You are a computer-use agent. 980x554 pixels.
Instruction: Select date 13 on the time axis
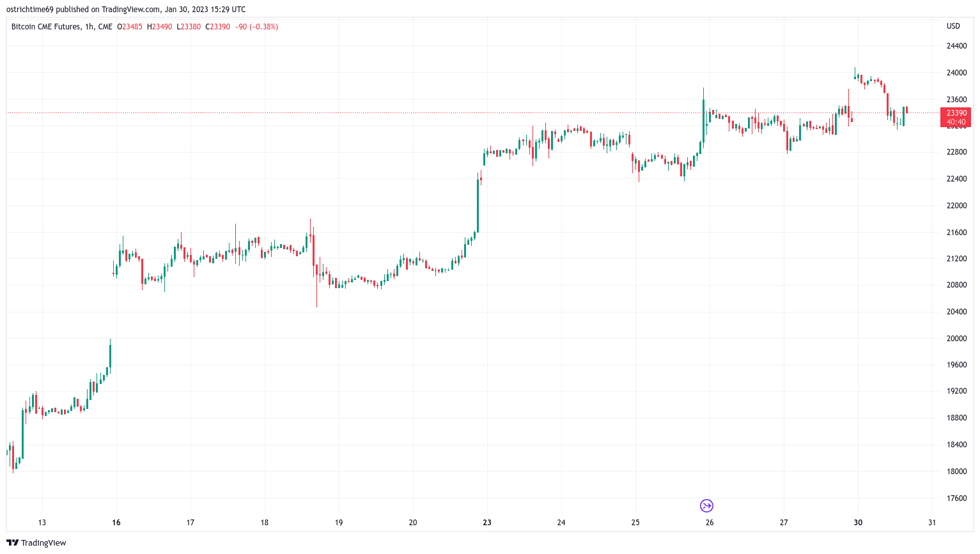click(x=42, y=523)
